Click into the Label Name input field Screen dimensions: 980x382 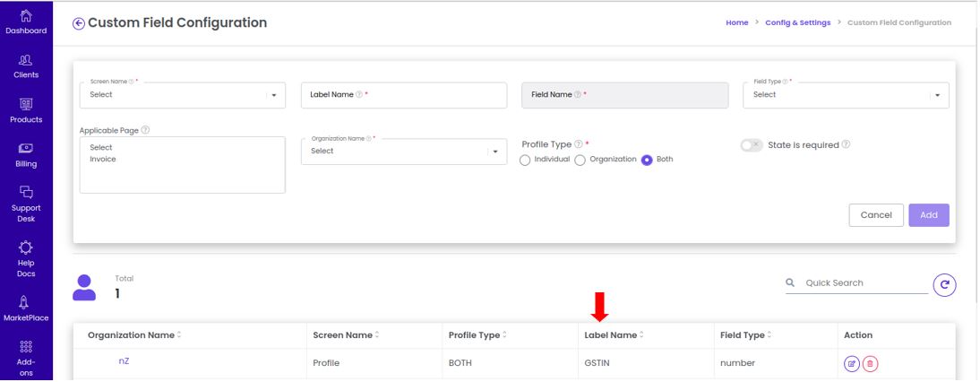(x=404, y=95)
